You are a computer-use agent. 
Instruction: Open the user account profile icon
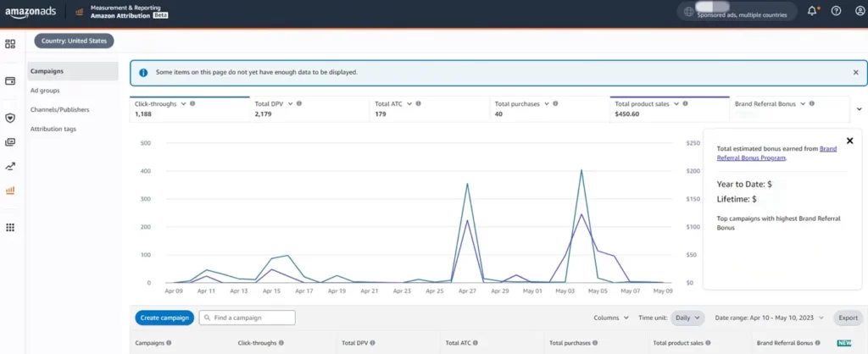[x=860, y=11]
